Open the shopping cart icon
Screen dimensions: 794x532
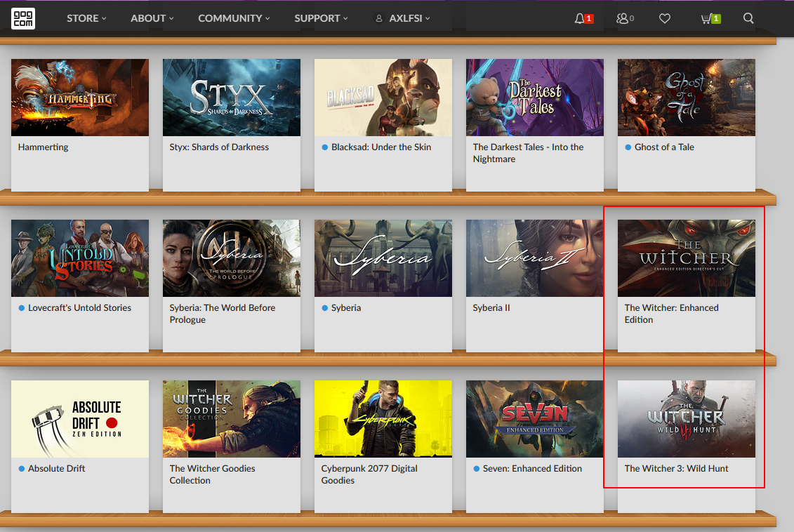[x=706, y=19]
